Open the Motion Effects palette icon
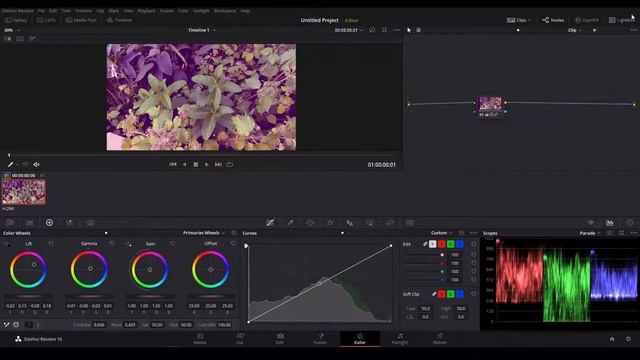 pos(90,222)
